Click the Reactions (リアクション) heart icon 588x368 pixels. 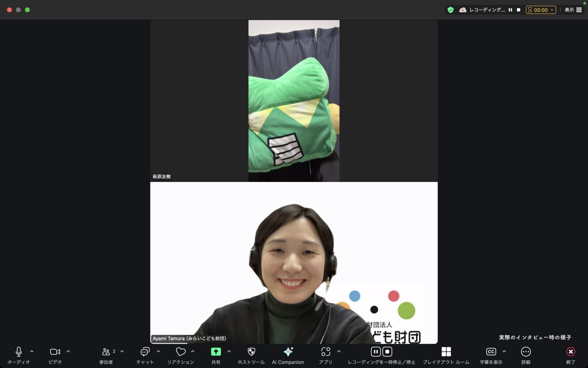[x=181, y=352]
